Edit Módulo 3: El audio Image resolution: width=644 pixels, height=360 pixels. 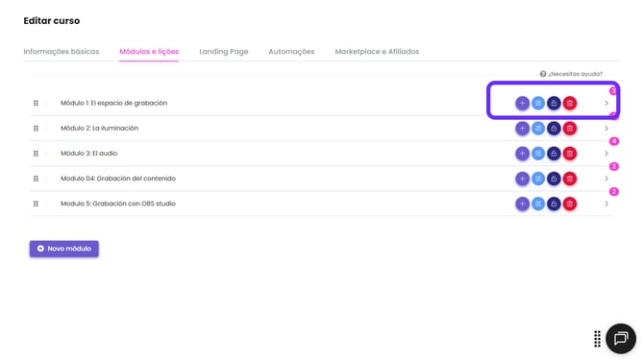point(538,154)
